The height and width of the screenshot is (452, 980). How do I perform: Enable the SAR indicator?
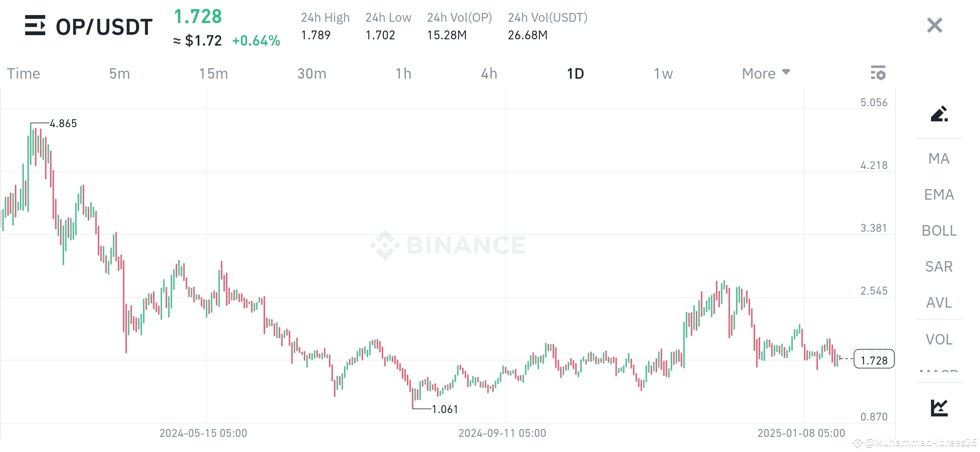coord(939,267)
